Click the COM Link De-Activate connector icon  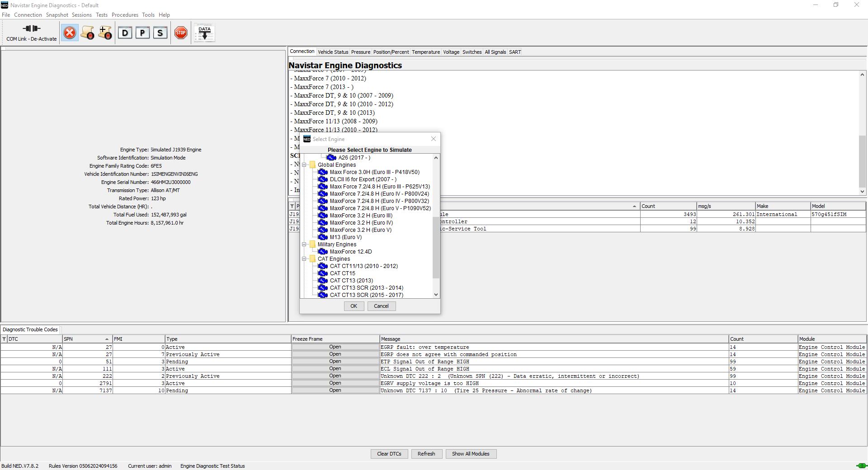(31, 28)
